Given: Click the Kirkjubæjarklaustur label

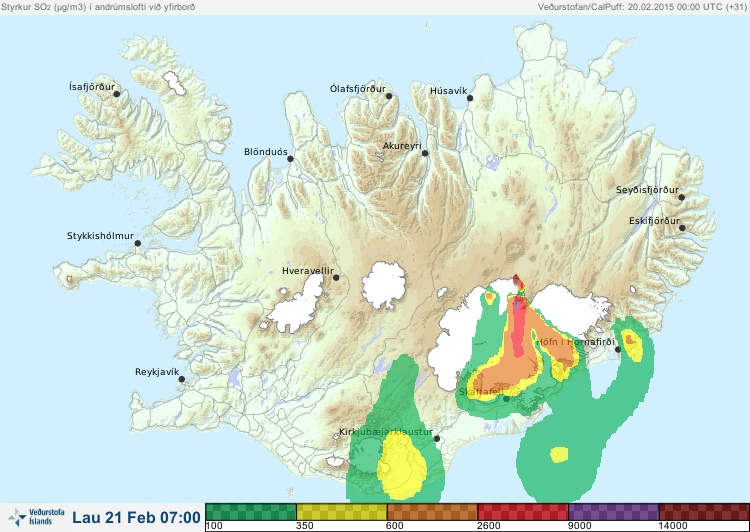Looking at the screenshot, I should (386, 432).
